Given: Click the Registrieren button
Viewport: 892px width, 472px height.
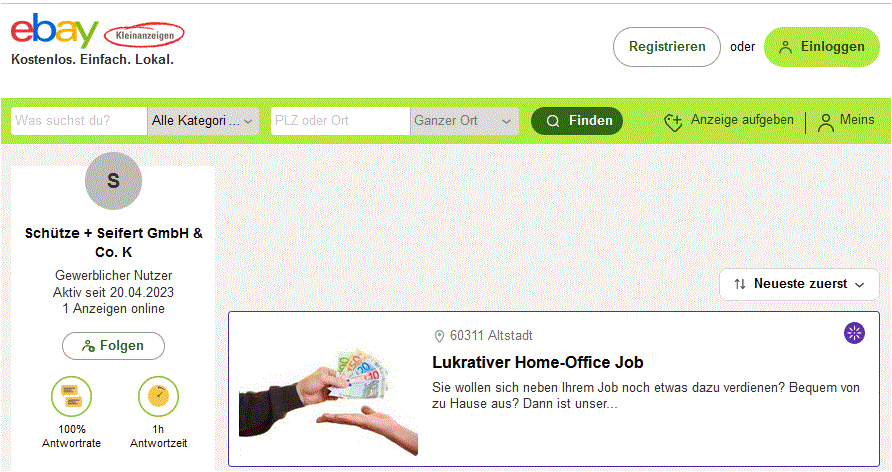Looking at the screenshot, I should point(667,47).
